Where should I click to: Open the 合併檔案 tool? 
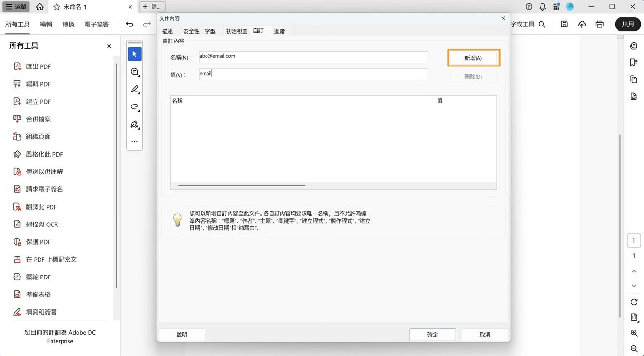tap(38, 119)
